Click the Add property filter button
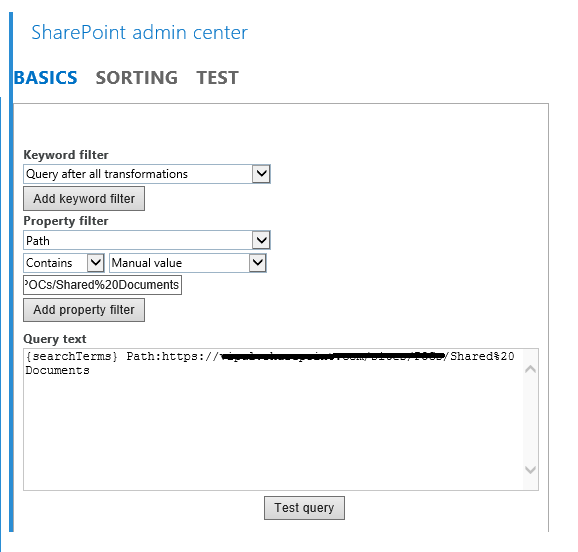 [84, 310]
